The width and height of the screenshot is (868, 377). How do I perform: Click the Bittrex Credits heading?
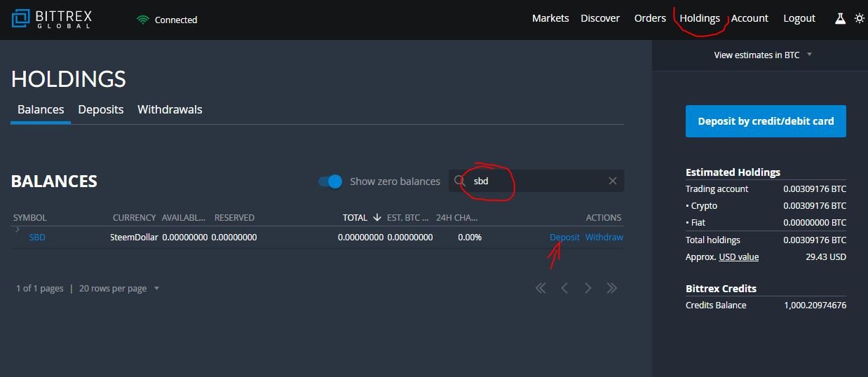pyautogui.click(x=721, y=289)
